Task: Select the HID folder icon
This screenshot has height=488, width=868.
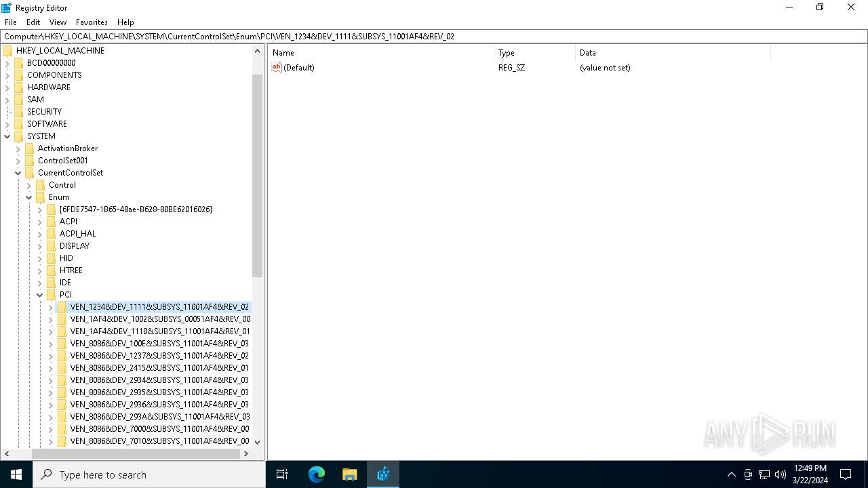Action: (52, 258)
